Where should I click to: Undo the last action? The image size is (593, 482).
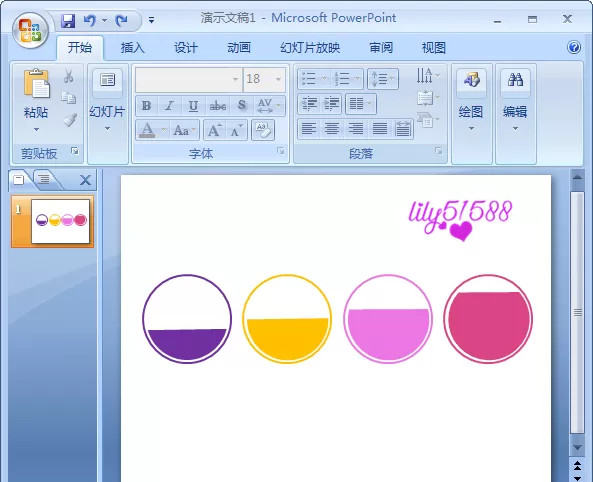point(90,20)
